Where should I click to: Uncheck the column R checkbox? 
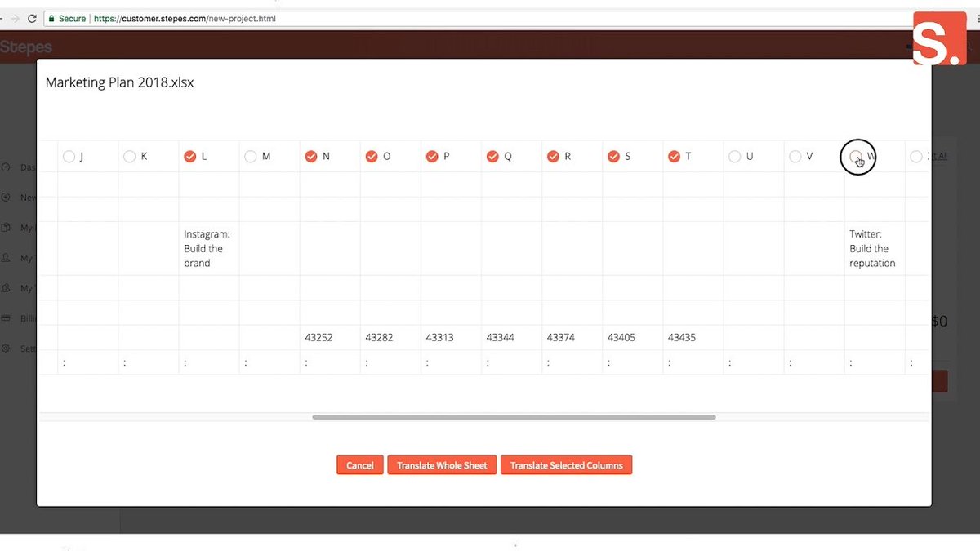pos(553,157)
